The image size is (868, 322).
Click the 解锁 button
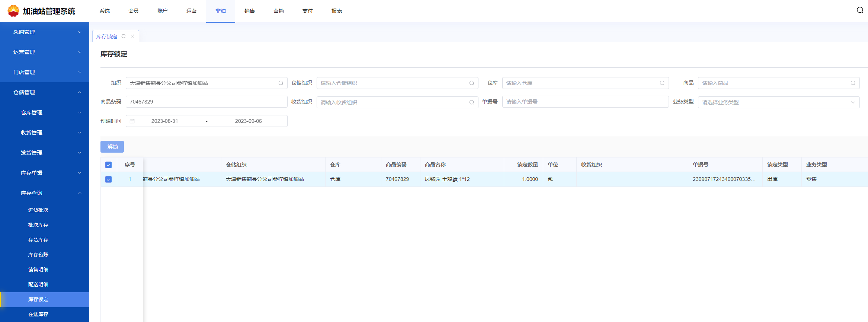click(x=112, y=147)
